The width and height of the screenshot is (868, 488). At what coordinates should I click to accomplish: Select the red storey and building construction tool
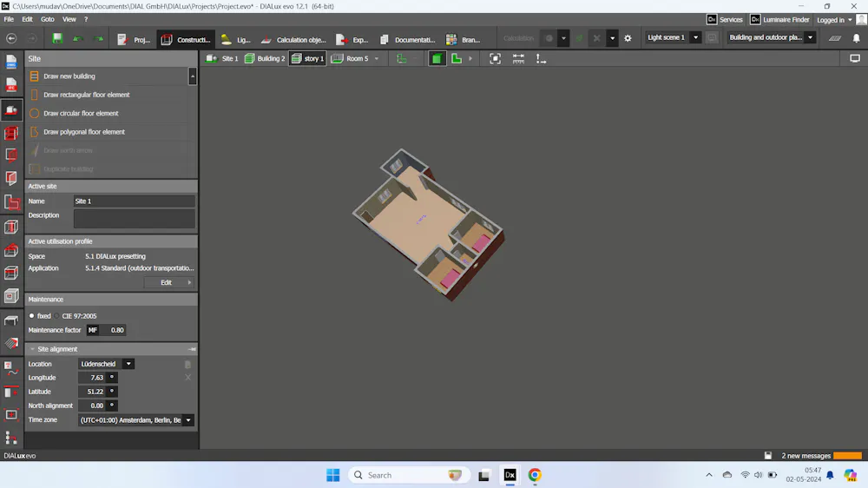click(11, 133)
